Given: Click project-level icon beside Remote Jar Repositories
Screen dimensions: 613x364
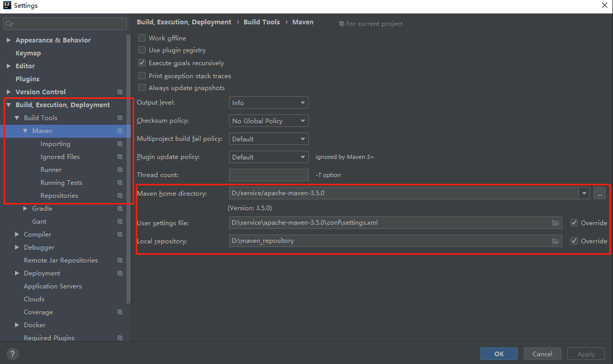Looking at the screenshot, I should click(x=120, y=260).
